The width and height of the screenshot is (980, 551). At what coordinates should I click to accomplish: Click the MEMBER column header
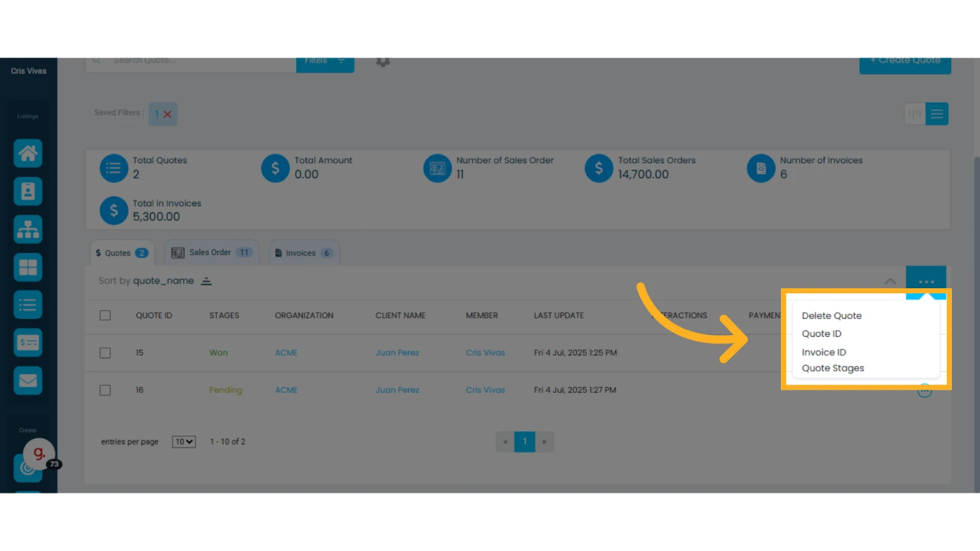click(482, 316)
